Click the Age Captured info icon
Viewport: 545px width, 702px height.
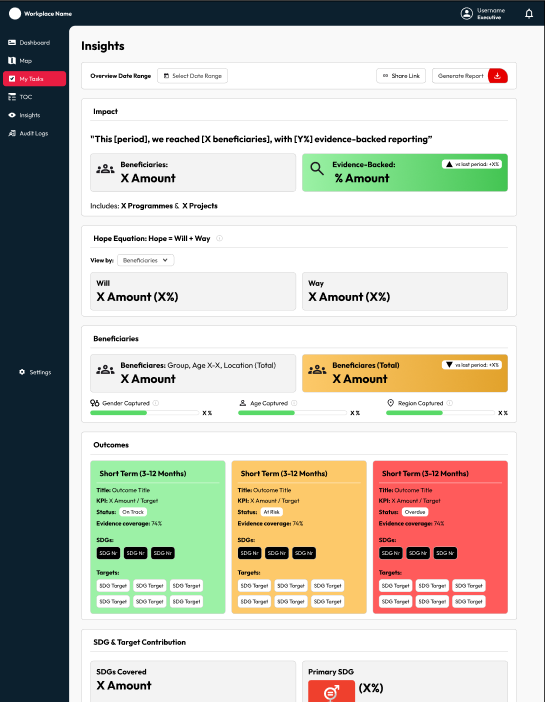click(294, 403)
